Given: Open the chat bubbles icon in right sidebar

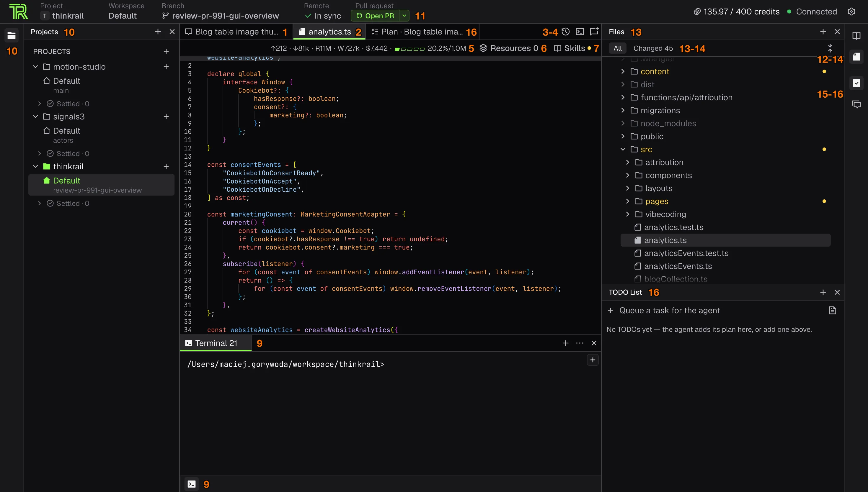Looking at the screenshot, I should [x=856, y=104].
